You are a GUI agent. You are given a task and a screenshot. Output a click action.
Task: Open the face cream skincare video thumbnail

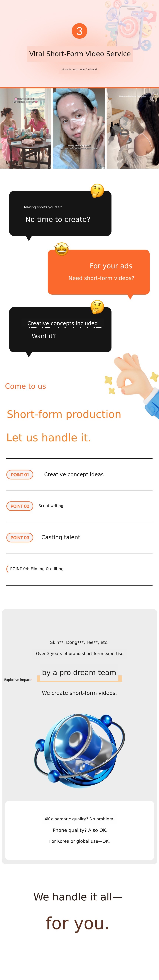(x=79, y=129)
